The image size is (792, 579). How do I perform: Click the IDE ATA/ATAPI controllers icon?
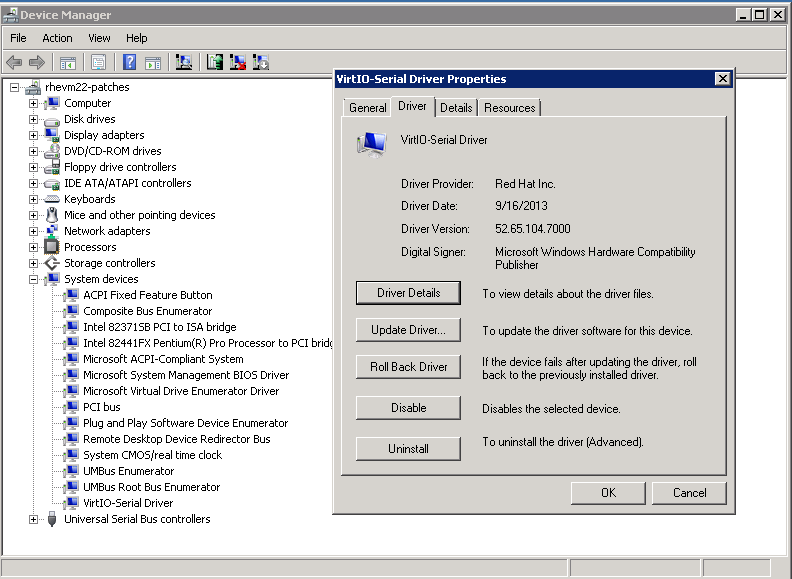[52, 183]
